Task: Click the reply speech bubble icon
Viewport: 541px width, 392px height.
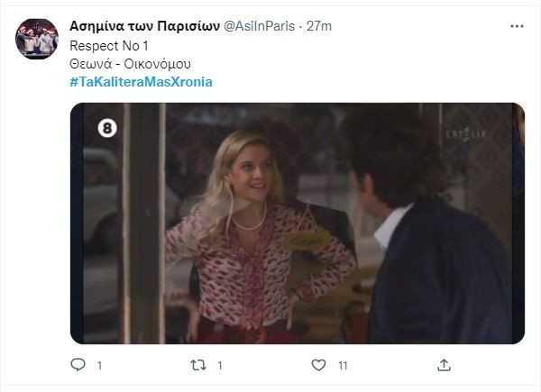Action: 78,364
